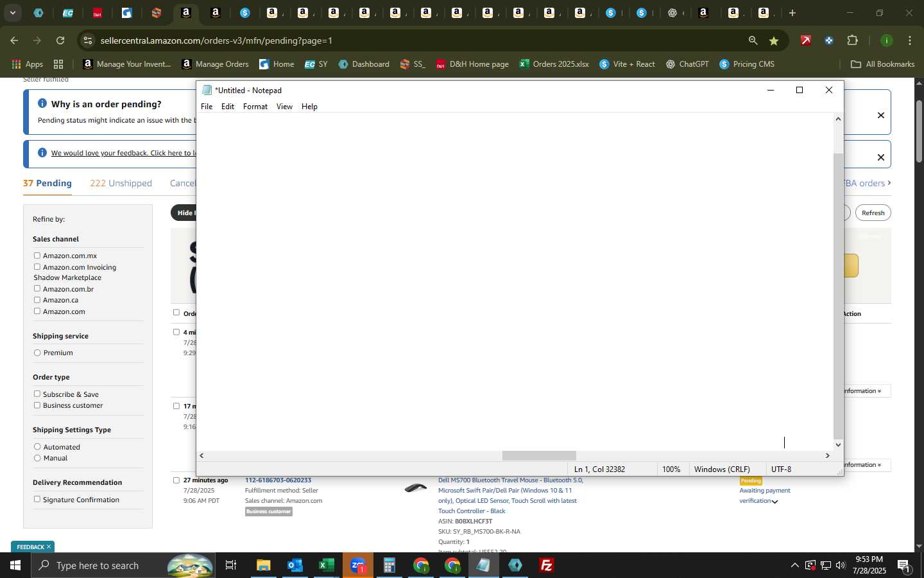Tick Amazon.com sales channel checkbox
924x578 pixels.
[x=37, y=311]
